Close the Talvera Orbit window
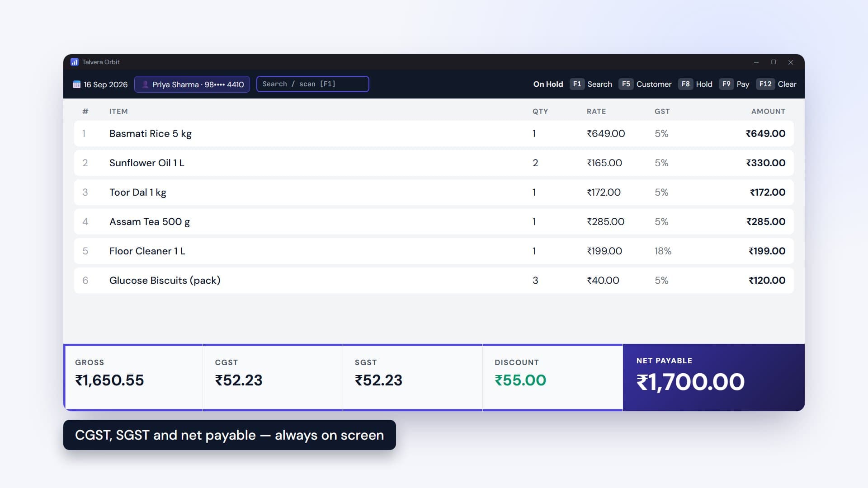Image resolution: width=868 pixels, height=488 pixels. [791, 62]
